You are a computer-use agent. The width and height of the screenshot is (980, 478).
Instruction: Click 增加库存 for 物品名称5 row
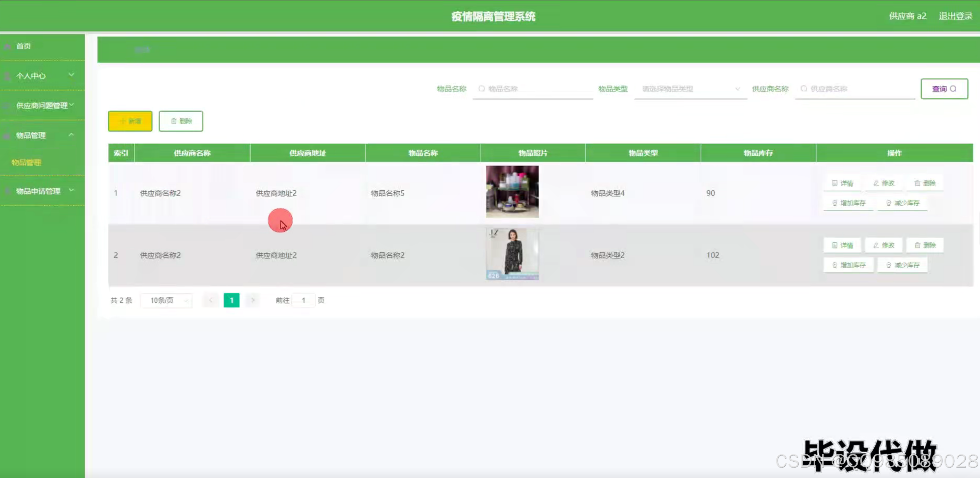[x=848, y=203]
